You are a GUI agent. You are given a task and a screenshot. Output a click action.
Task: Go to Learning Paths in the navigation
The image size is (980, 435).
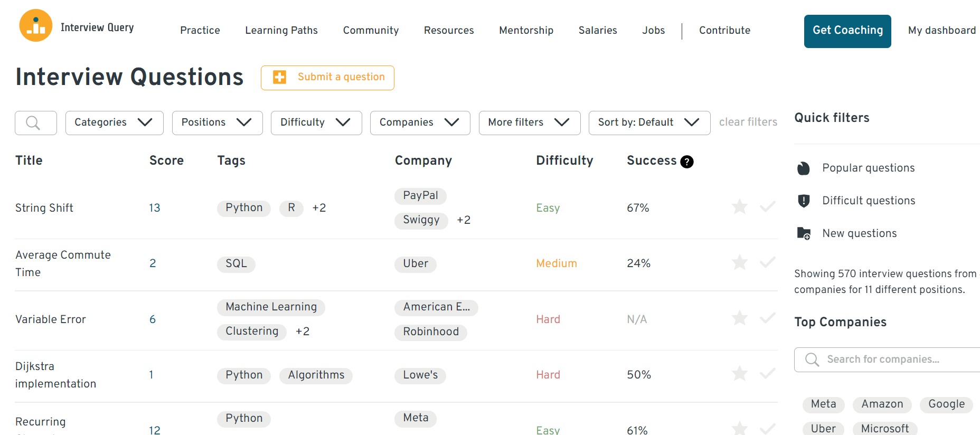(281, 31)
